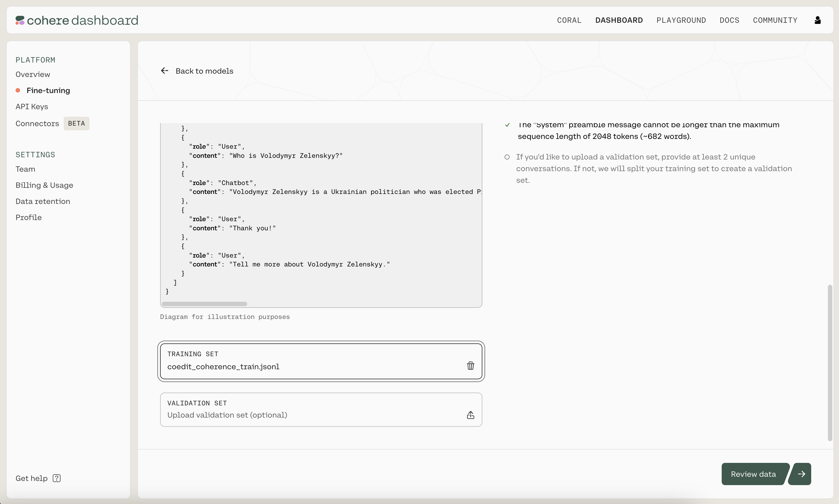Click the back arrow icon
Viewport: 839px width, 504px height.
point(165,71)
